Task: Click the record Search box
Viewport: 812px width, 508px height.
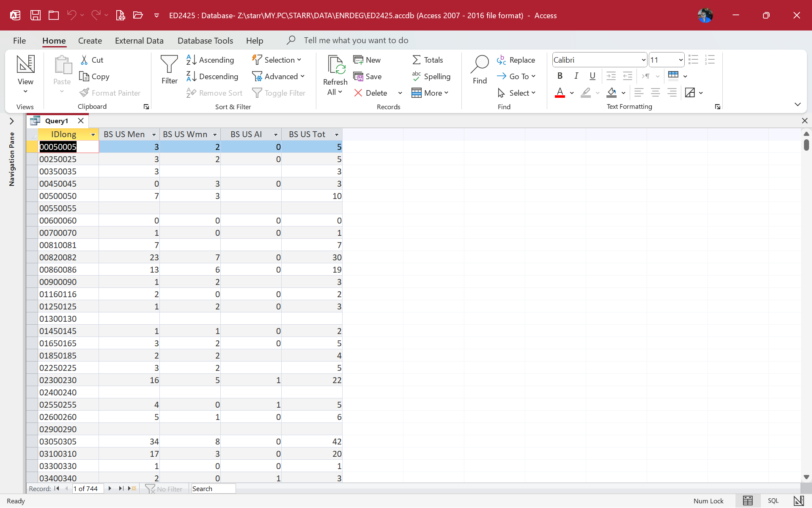Action: (213, 489)
